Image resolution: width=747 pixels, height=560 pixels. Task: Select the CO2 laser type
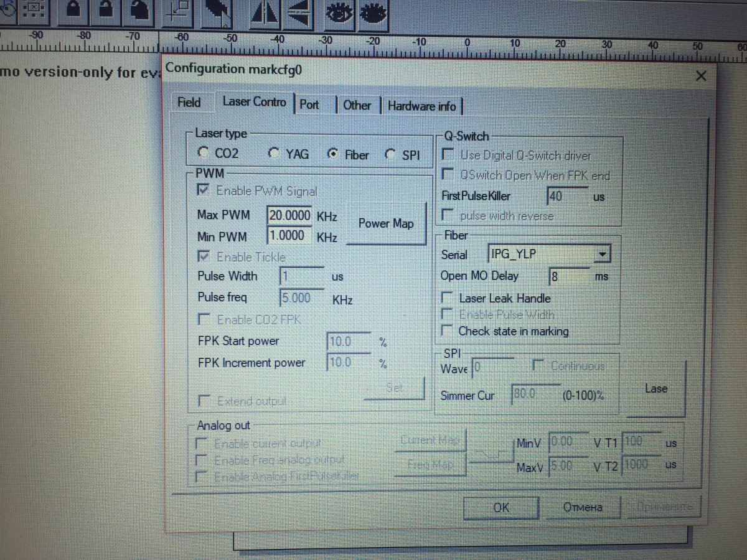[204, 153]
